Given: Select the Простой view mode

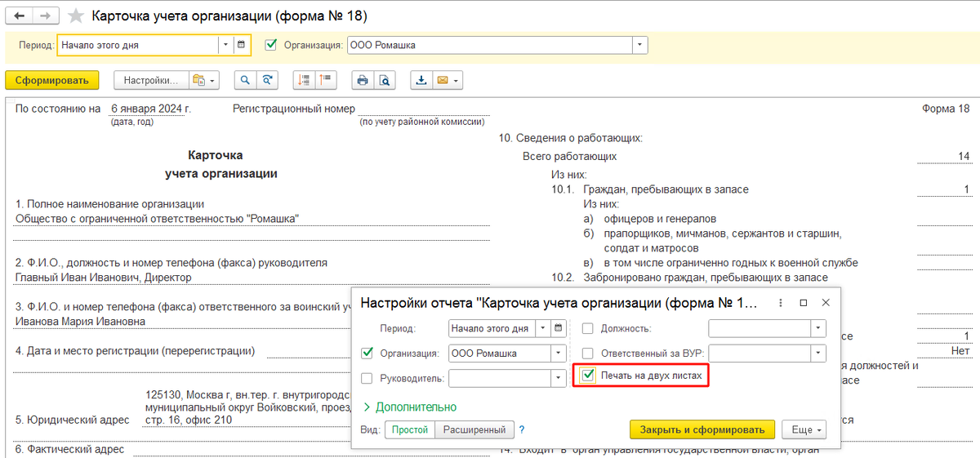Looking at the screenshot, I should (x=409, y=429).
